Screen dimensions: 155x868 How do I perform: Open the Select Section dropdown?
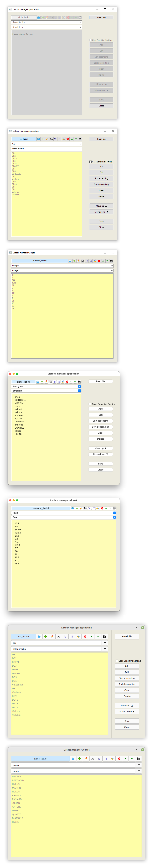(47, 22)
